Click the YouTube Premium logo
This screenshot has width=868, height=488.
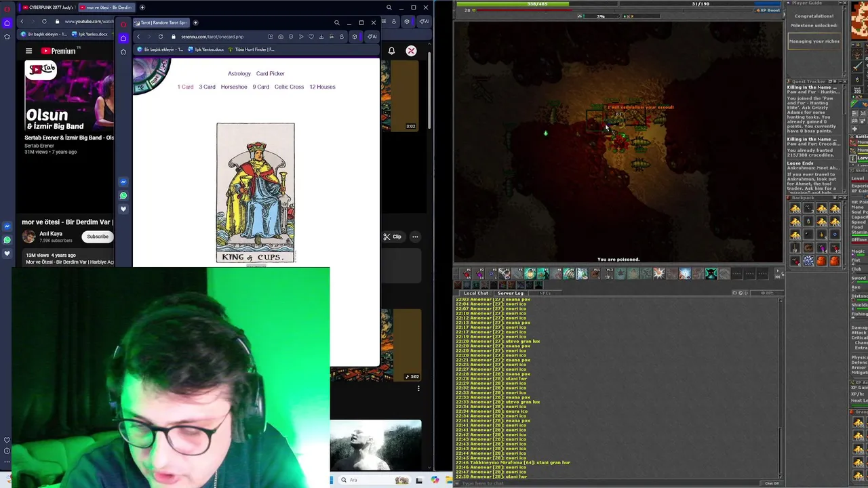tap(58, 51)
